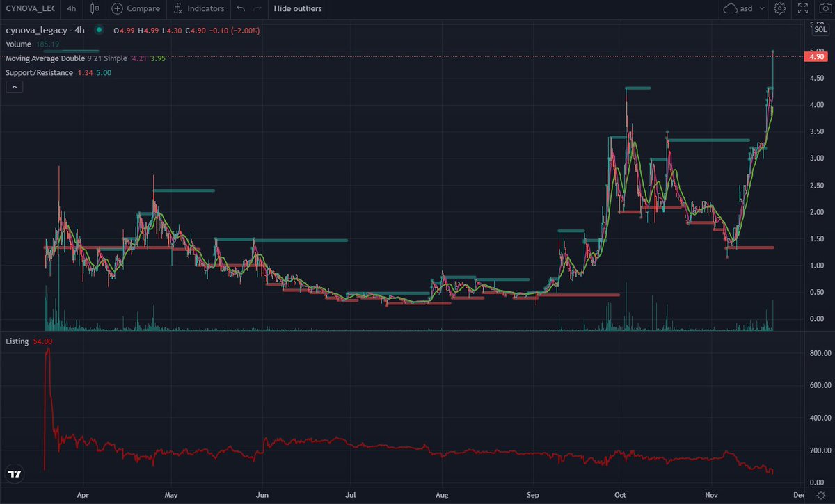Click the Compare plus icon
This screenshot has height=504, width=835.
point(116,9)
